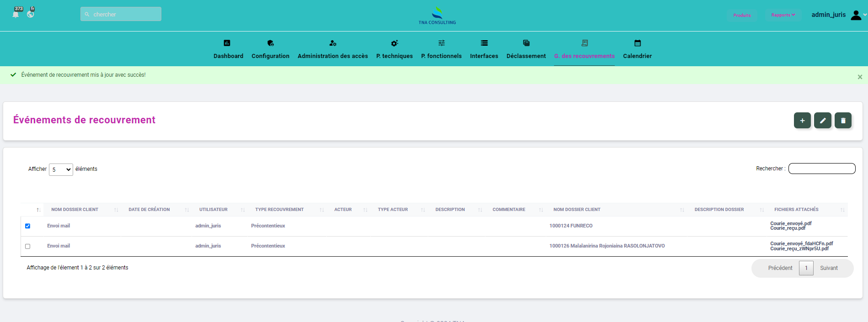Click the admin_juris user avatar icon

[856, 15]
